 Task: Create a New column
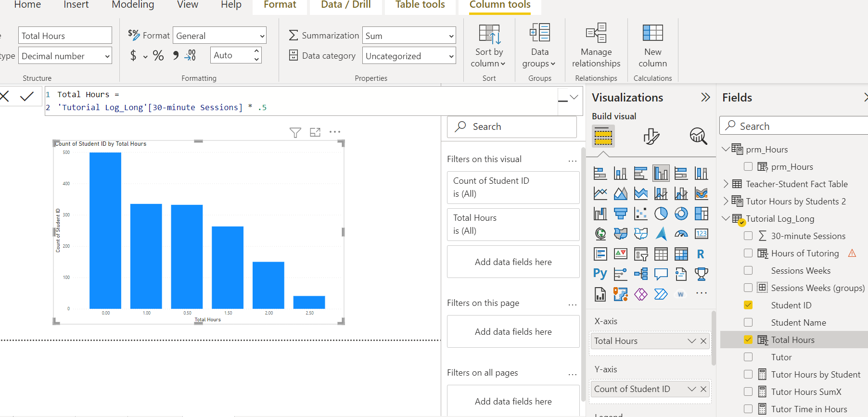[x=652, y=46]
